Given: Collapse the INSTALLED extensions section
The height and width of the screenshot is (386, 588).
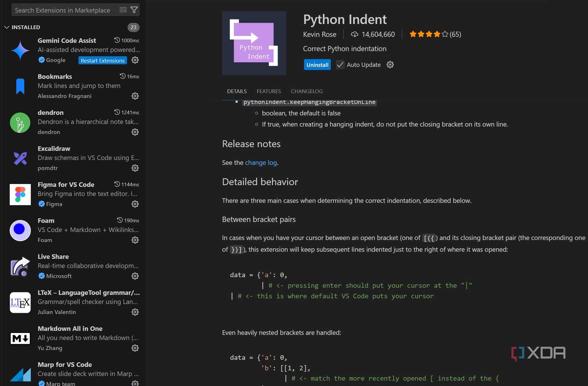Looking at the screenshot, I should point(6,27).
